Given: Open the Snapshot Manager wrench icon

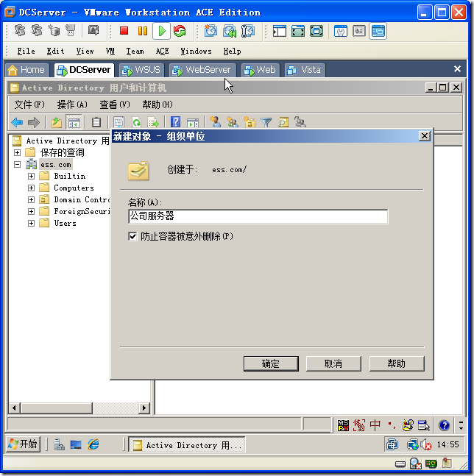Looking at the screenshot, I should 248,31.
